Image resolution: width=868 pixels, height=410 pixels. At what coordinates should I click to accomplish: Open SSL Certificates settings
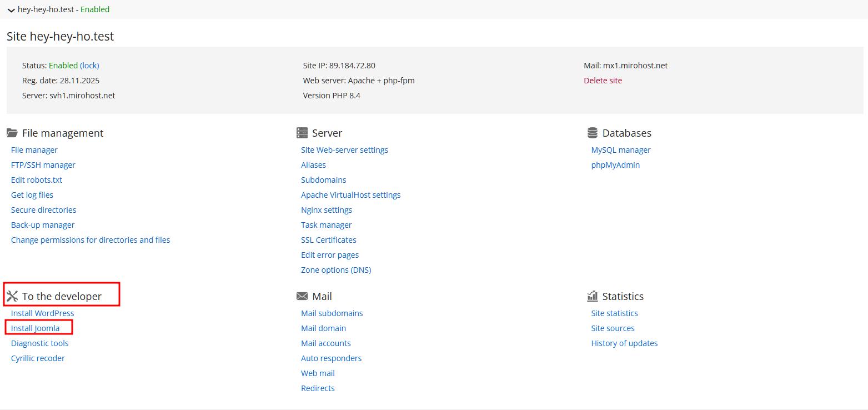click(328, 239)
